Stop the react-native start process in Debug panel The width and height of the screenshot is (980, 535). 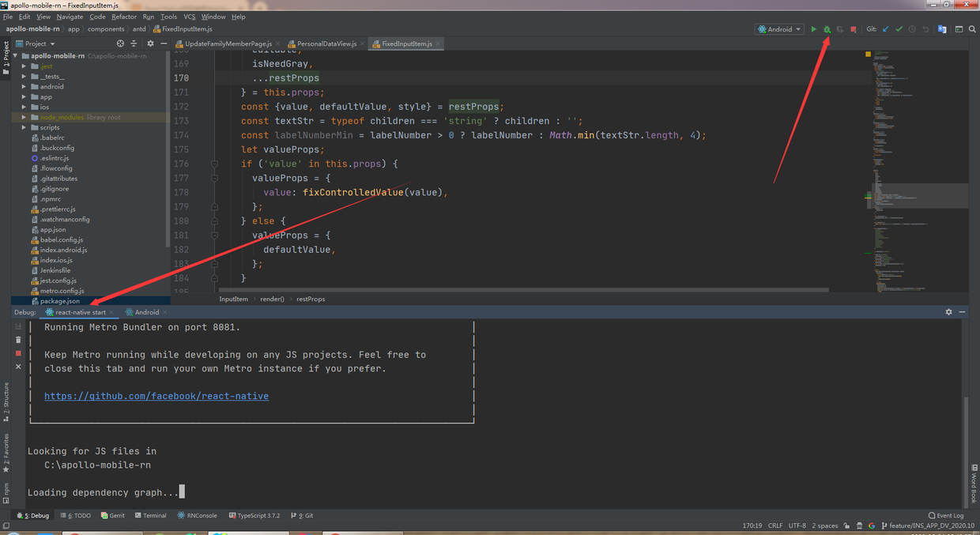[x=18, y=353]
